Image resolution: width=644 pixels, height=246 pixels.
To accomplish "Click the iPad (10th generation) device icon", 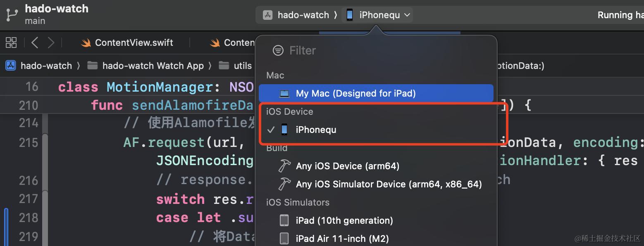I will point(284,220).
